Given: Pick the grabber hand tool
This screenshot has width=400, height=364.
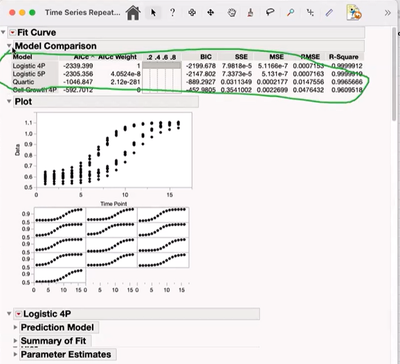Looking at the screenshot, I should 232,13.
